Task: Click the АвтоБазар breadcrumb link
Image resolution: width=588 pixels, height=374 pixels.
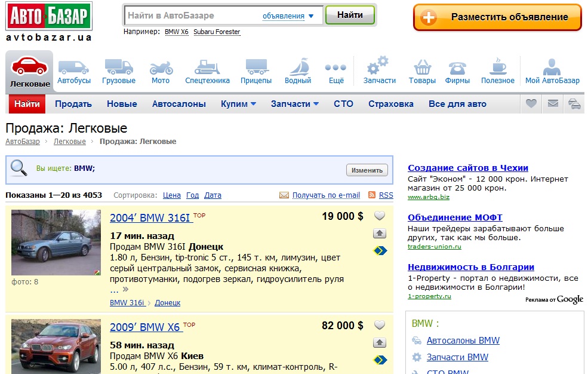Action: click(x=23, y=142)
